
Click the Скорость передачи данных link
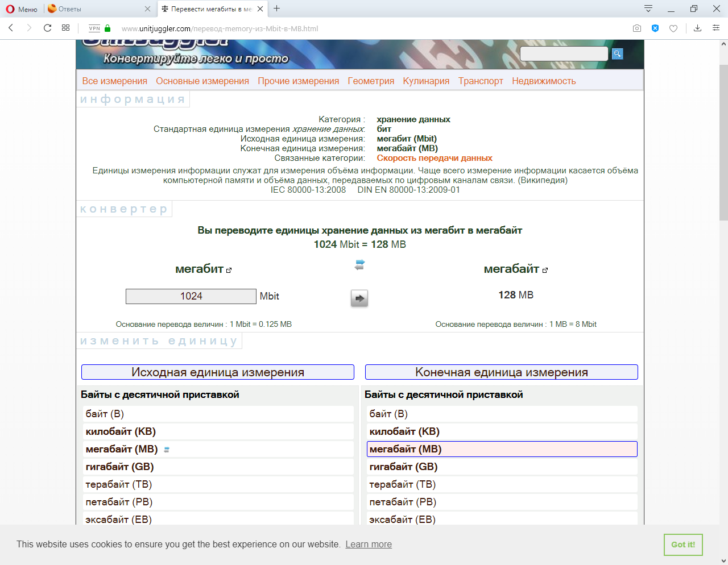(x=435, y=158)
